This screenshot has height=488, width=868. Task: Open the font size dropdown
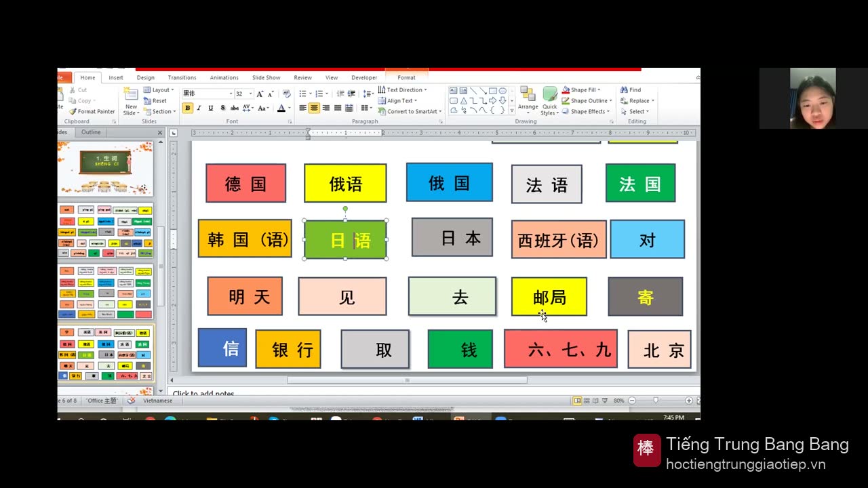coord(250,94)
